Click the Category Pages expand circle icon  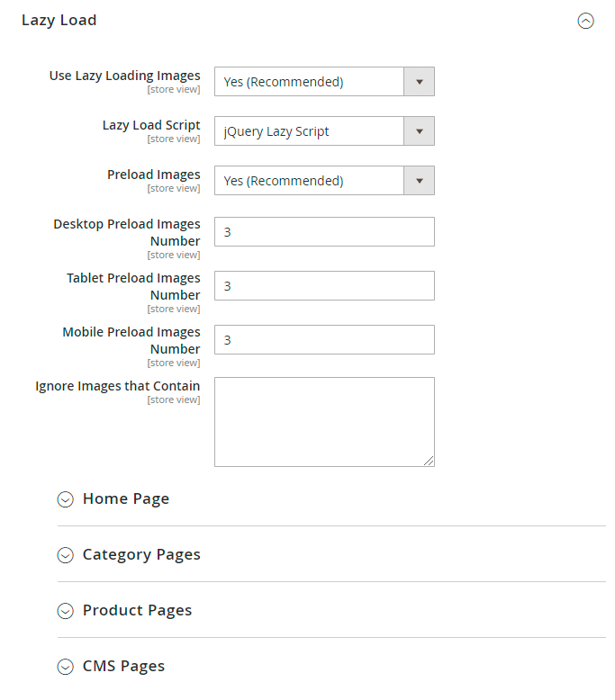click(x=65, y=555)
